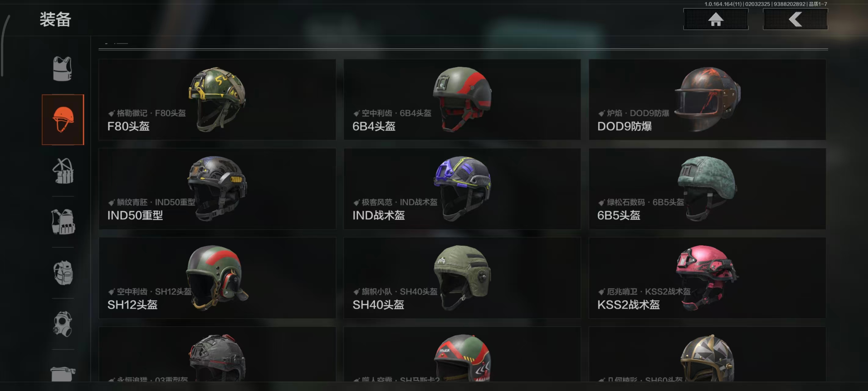Select the IND50重型 helmet card

point(217,189)
